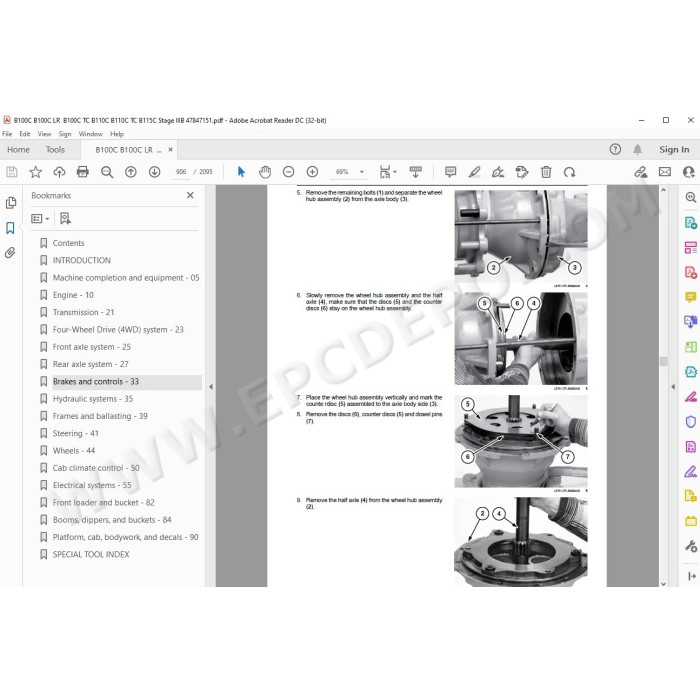Jump to Transmission - 21 bookmark
The height and width of the screenshot is (700, 700).
pos(83,312)
